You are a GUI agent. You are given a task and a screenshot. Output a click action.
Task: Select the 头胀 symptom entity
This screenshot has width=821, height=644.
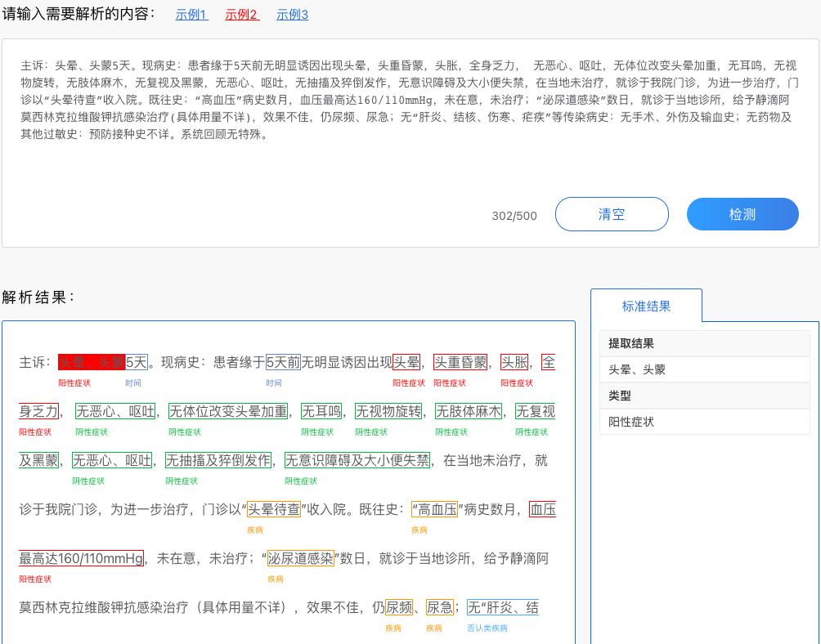[x=514, y=362]
